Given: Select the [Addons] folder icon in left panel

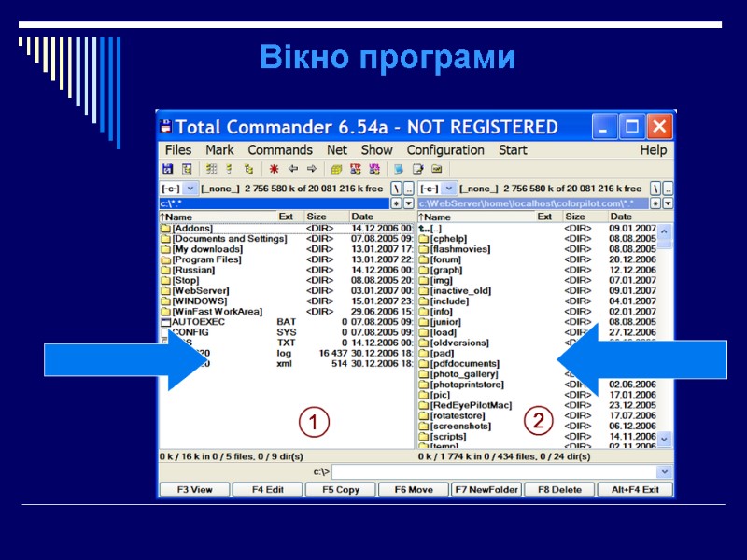Looking at the screenshot, I should (x=165, y=229).
